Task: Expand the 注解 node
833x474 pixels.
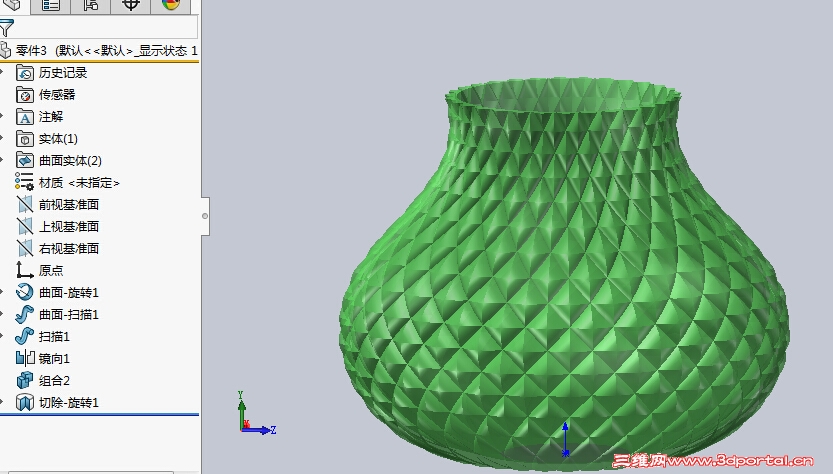Action: 2,117
